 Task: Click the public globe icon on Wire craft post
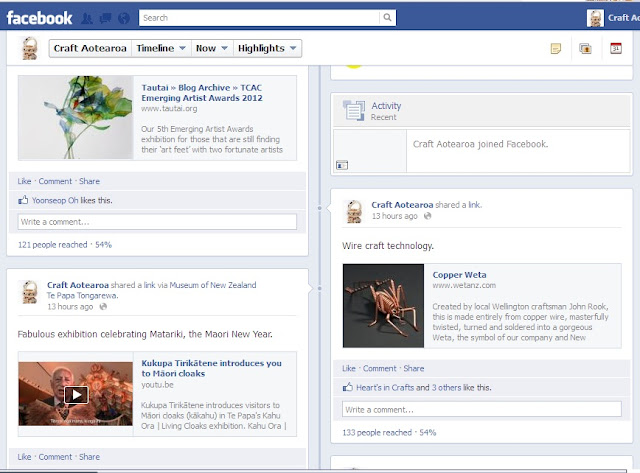[x=427, y=216]
